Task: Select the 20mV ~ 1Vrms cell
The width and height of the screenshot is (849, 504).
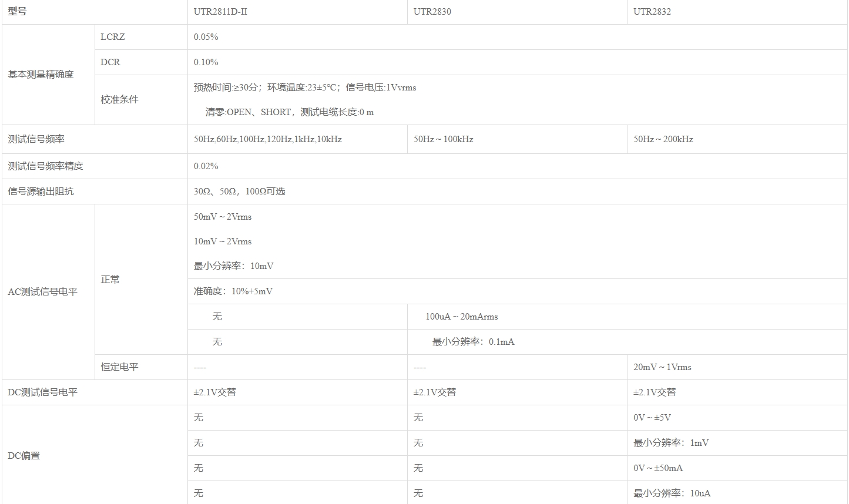Action: click(x=737, y=367)
